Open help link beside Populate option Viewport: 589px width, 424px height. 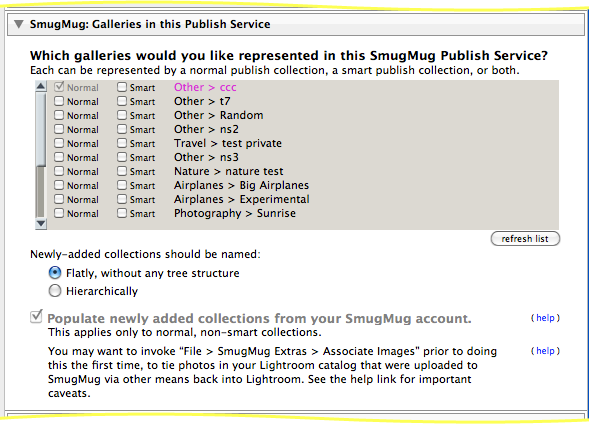coord(545,318)
